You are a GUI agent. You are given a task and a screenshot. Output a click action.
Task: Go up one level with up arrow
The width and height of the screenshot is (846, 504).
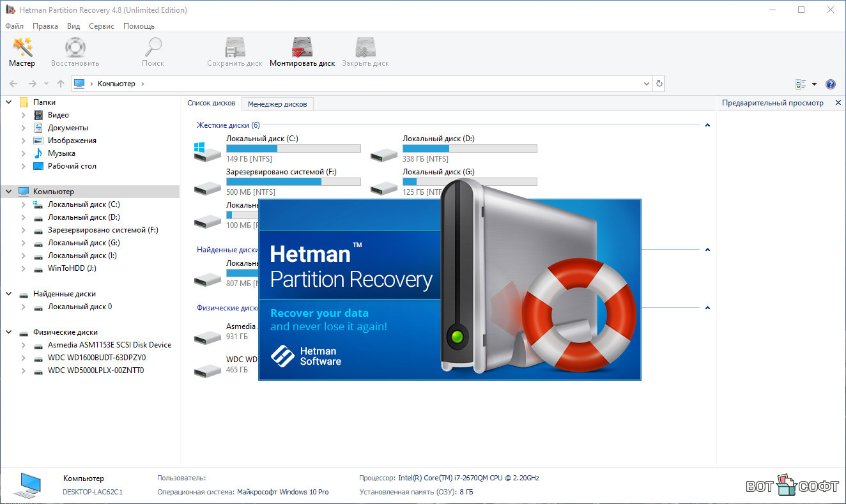point(61,84)
